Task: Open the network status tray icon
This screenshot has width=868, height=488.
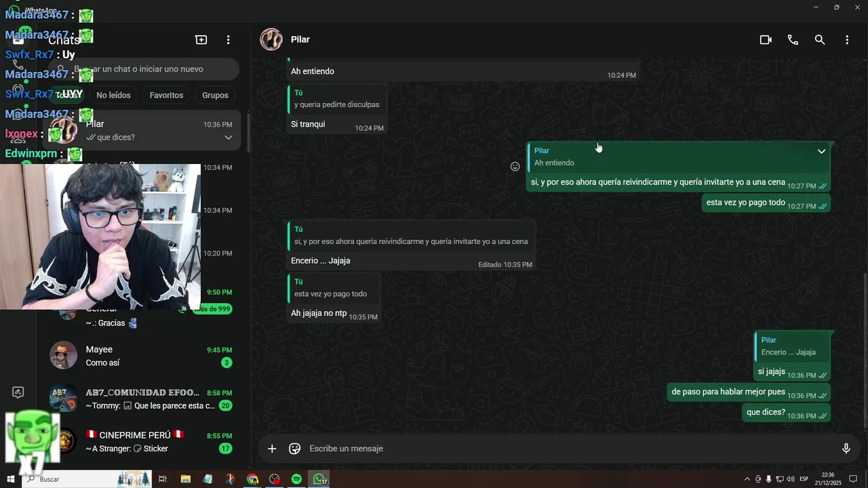Action: [x=779, y=479]
